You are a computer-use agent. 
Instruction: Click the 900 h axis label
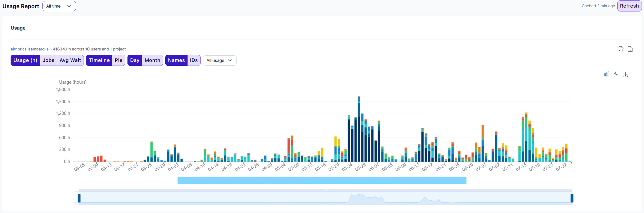pos(64,125)
